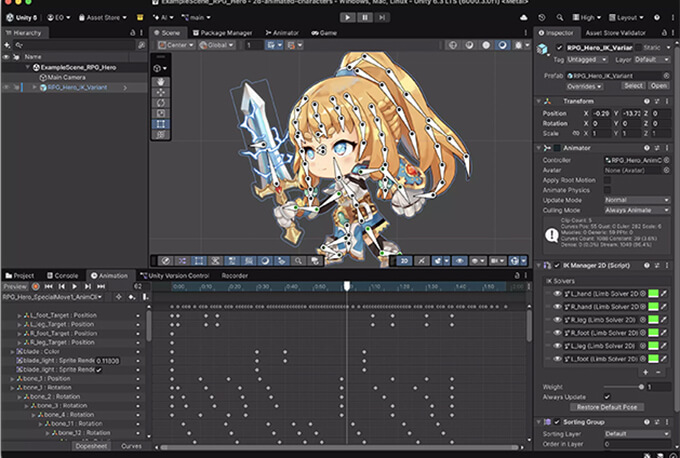680x458 pixels.
Task: Open the Console tab
Action: 65,275
